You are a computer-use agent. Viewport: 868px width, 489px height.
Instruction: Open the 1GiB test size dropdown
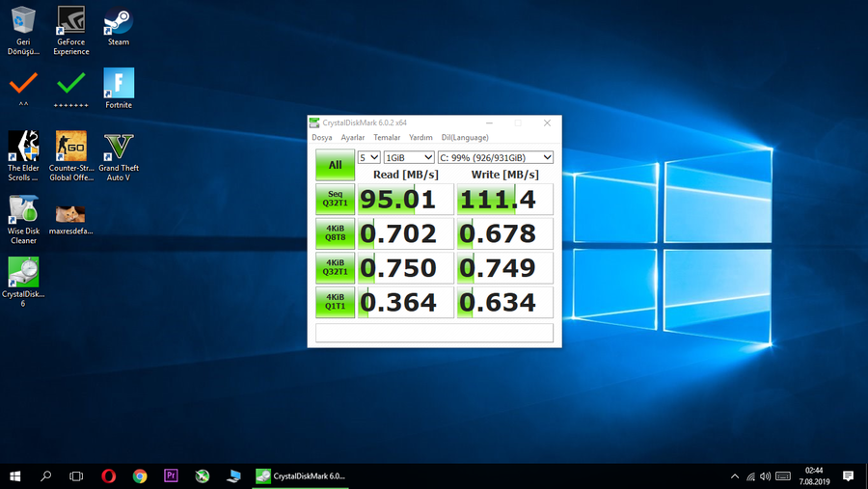409,157
